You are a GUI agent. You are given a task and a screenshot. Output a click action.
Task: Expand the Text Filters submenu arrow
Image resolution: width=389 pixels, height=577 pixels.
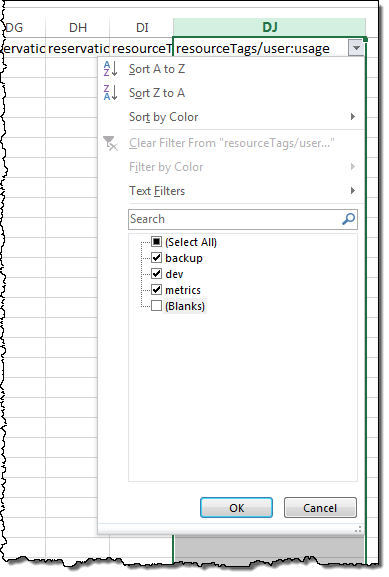(353, 191)
